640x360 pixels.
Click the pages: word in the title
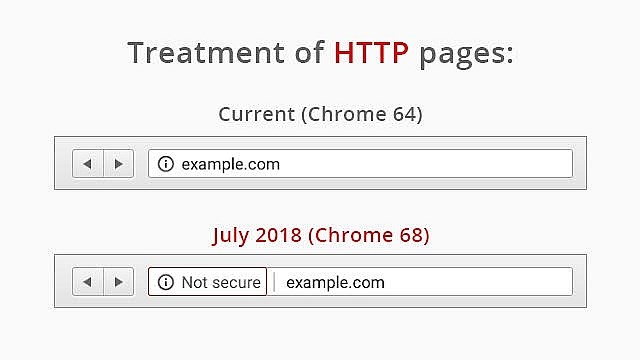point(466,55)
